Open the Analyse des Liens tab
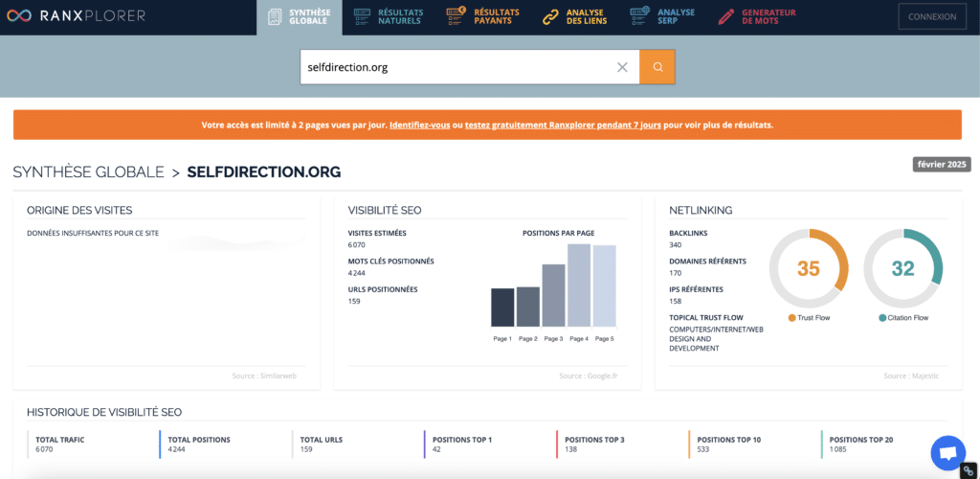Image resolution: width=980 pixels, height=479 pixels. coord(573,17)
